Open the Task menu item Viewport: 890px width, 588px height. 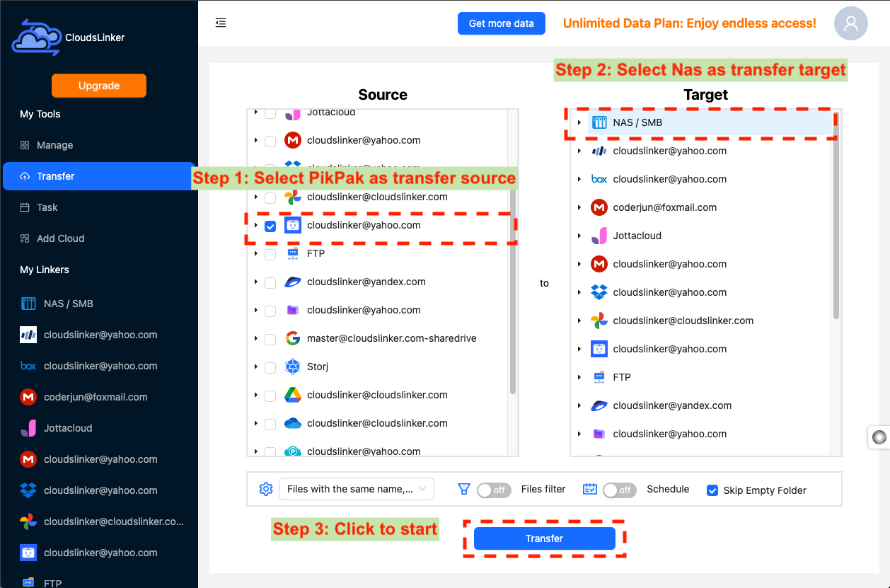click(99, 207)
